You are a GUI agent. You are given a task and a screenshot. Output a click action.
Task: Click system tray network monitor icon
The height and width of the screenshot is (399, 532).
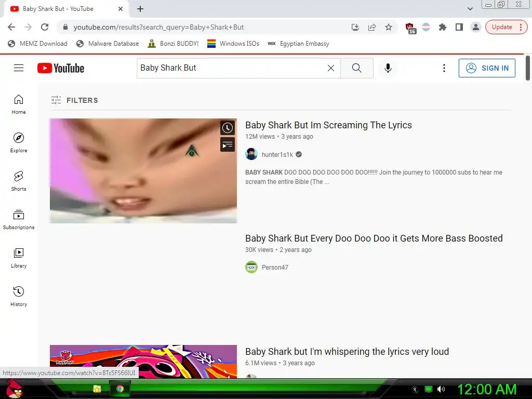(x=429, y=389)
